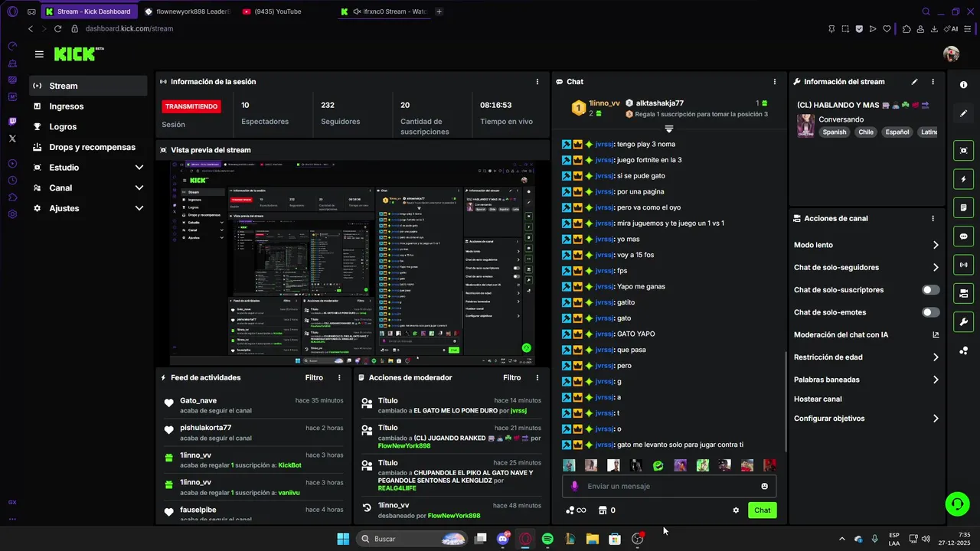This screenshot has height=551, width=980.
Task: Expand the Ajustes sidebar section
Action: pos(88,208)
